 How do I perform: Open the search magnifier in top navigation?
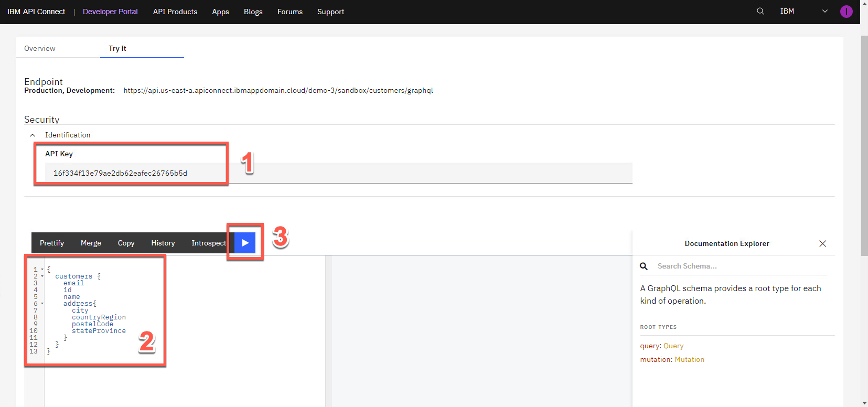tap(760, 11)
